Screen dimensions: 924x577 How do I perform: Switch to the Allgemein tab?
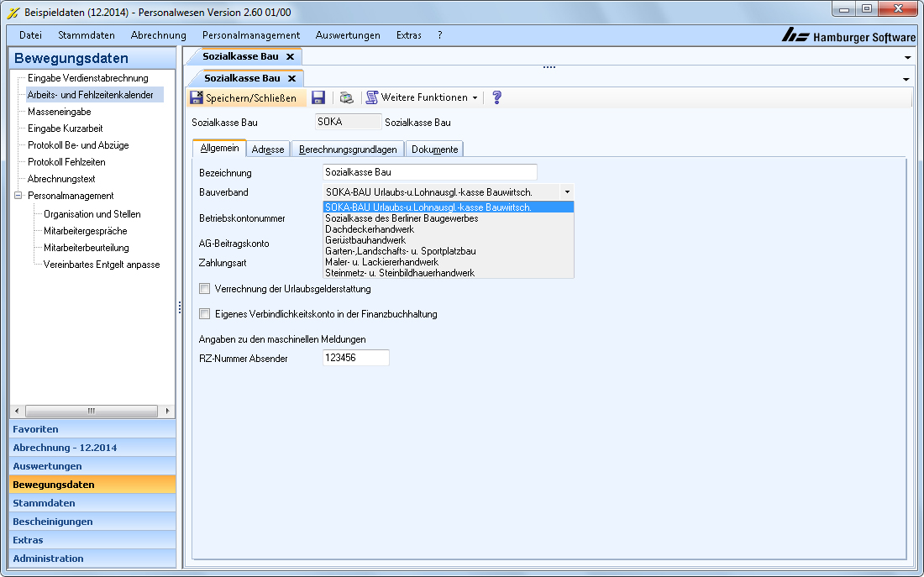click(x=220, y=148)
